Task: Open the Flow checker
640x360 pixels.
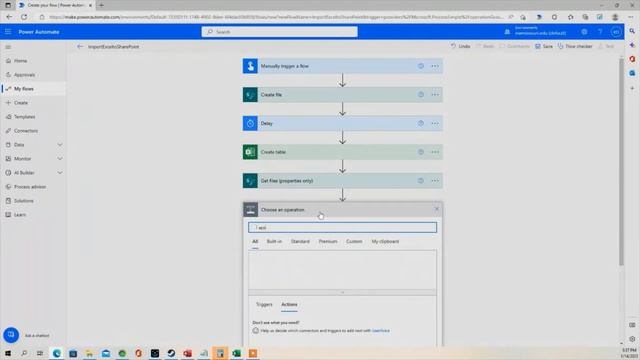Action: tap(575, 47)
